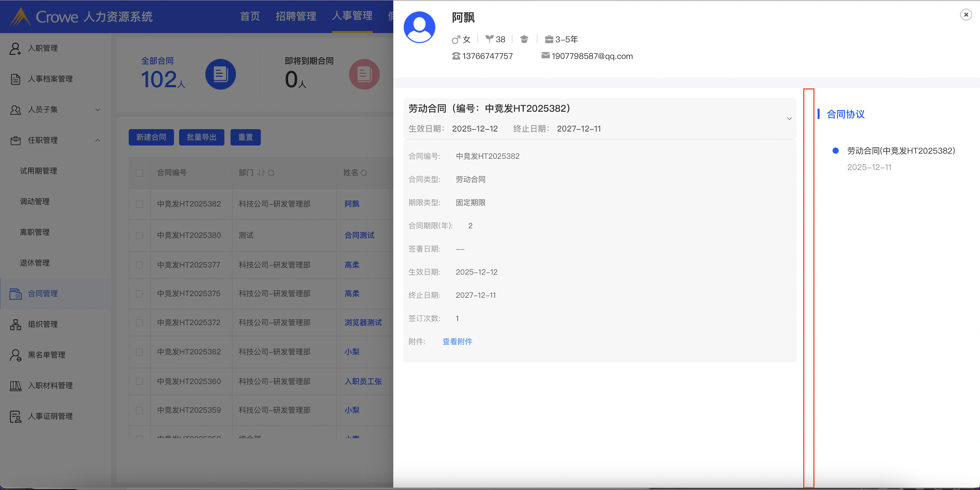Click the blue 全部合同 document icon
The height and width of the screenshot is (490, 980).
pyautogui.click(x=220, y=74)
